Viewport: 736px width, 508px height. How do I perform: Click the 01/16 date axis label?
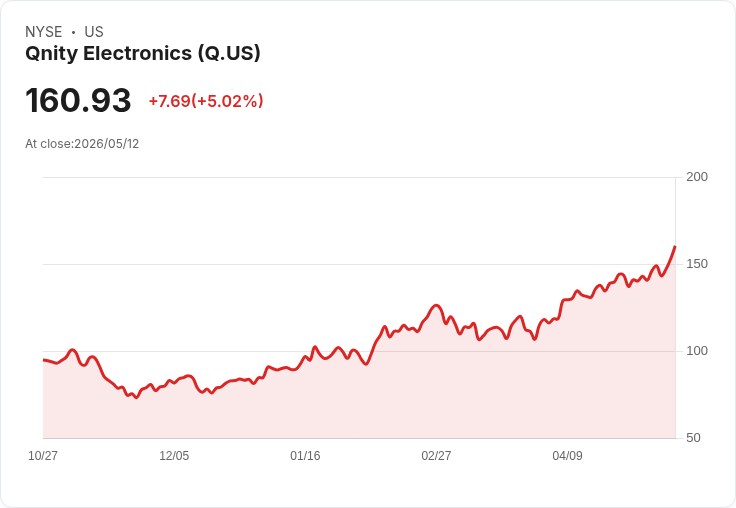pyautogui.click(x=305, y=456)
